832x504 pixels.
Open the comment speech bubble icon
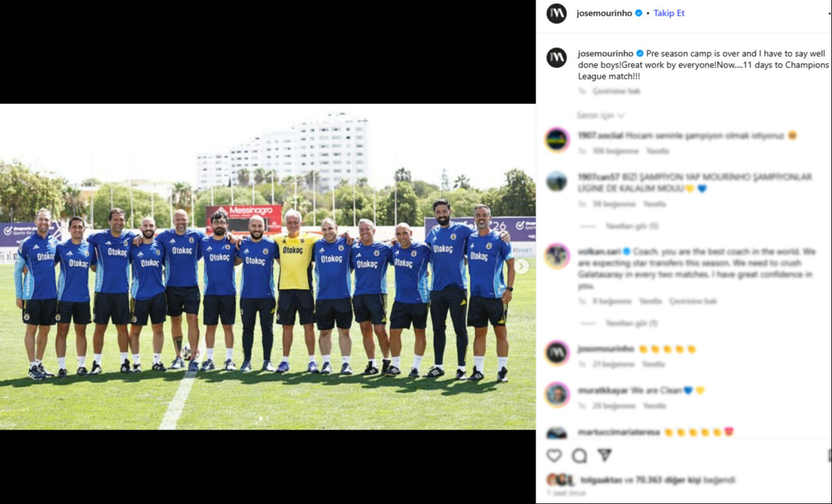(x=579, y=455)
